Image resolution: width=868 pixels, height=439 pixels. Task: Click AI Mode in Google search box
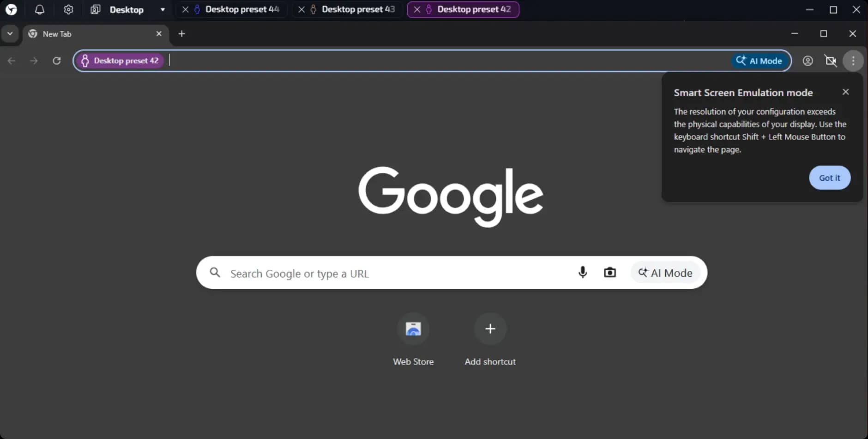[665, 273]
